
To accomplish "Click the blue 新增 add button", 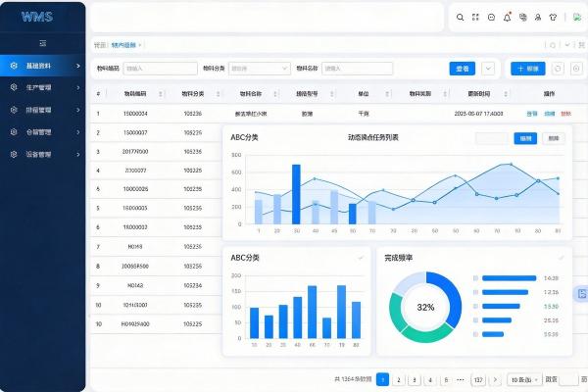I will point(527,69).
